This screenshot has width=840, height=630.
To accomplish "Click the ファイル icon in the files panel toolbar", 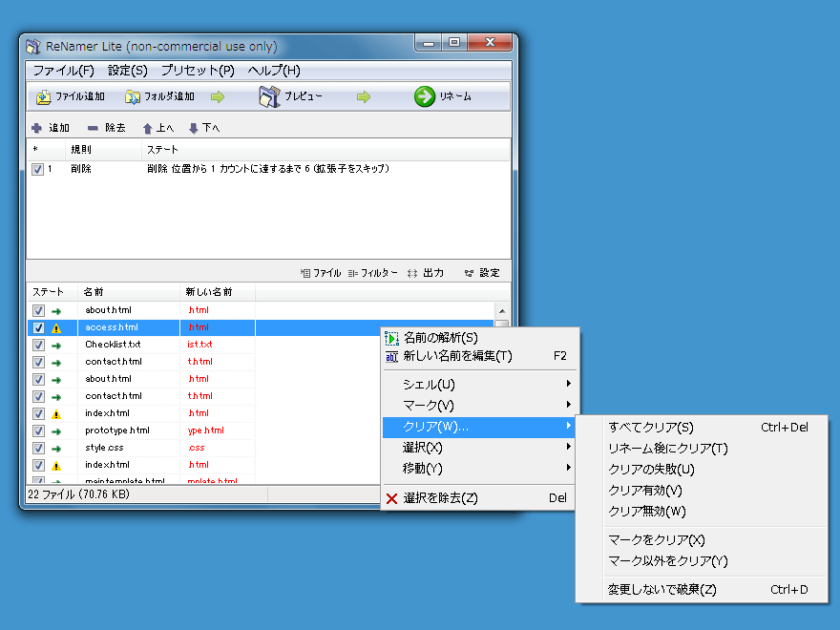I will (x=305, y=273).
